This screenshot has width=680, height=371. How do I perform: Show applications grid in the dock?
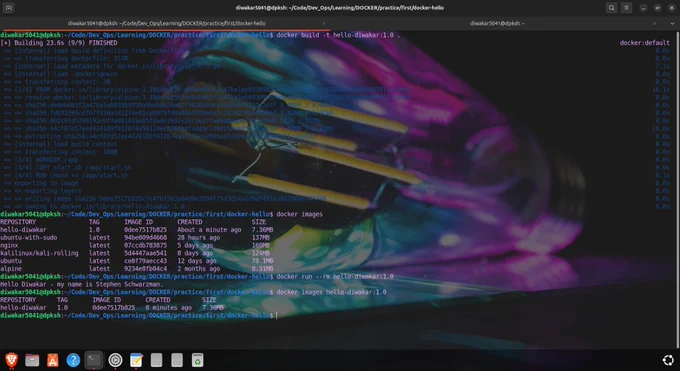pos(668,360)
